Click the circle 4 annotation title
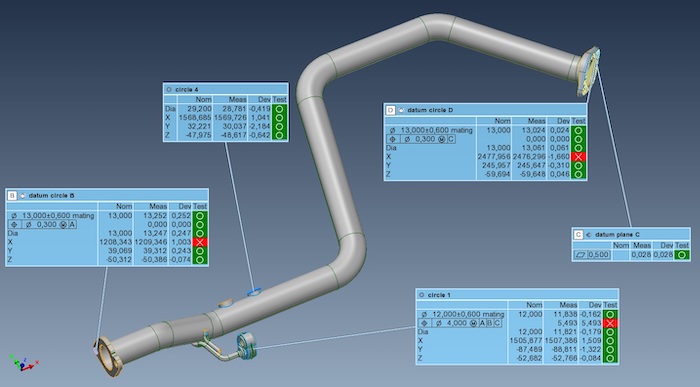This screenshot has height=387, width=700. (x=187, y=89)
